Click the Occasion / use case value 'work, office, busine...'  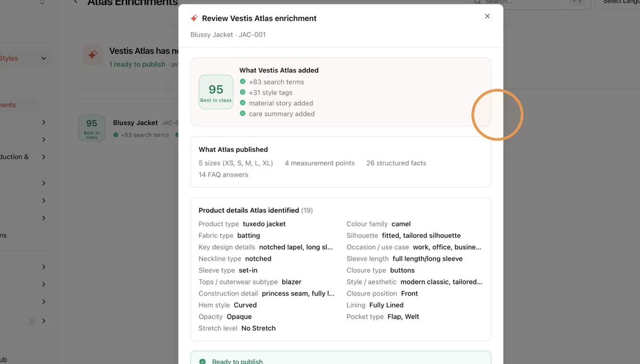pos(447,247)
